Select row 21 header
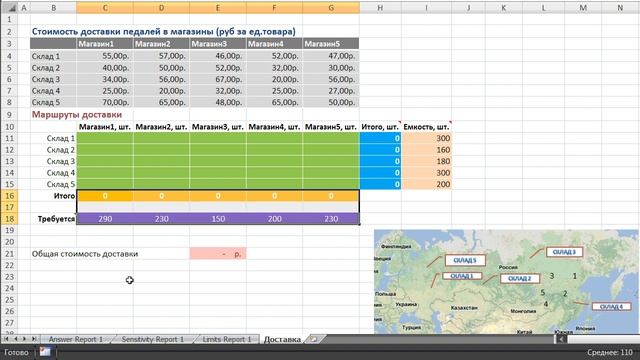The height and width of the screenshot is (360, 640). point(9,253)
